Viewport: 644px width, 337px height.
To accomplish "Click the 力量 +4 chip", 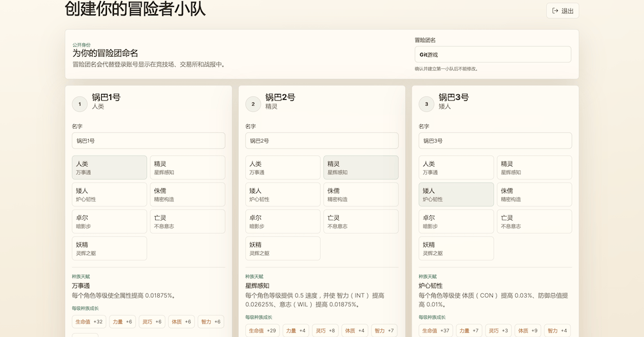I will pos(296,331).
